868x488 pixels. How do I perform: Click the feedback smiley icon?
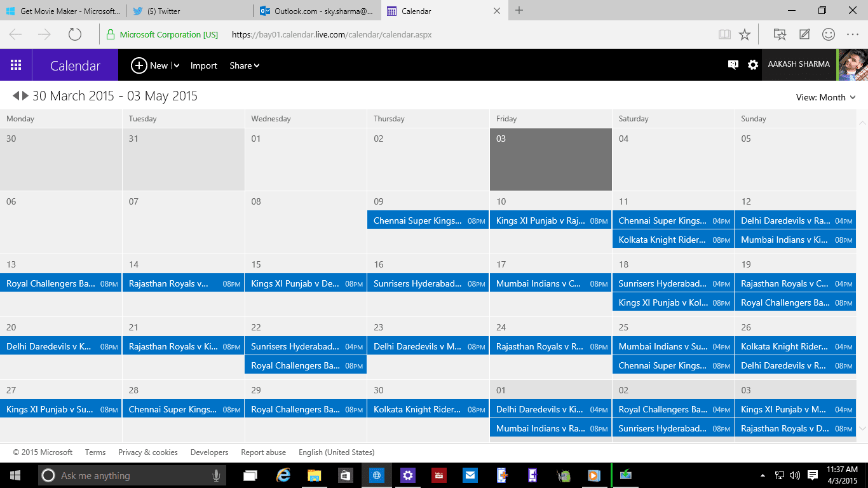(829, 34)
